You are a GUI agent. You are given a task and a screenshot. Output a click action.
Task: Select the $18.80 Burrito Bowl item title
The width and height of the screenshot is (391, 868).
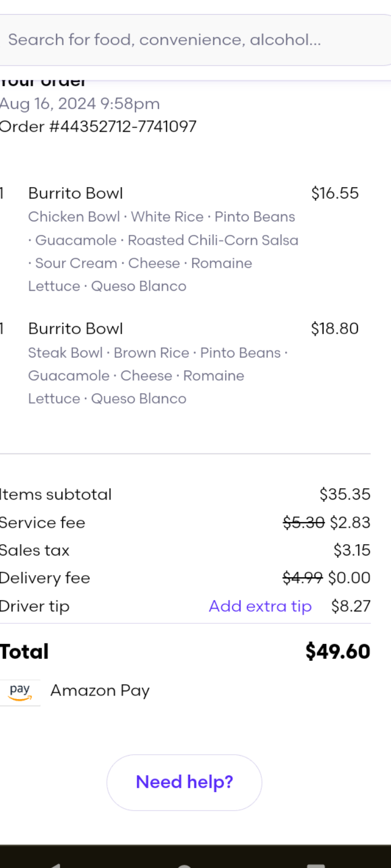pyautogui.click(x=75, y=329)
